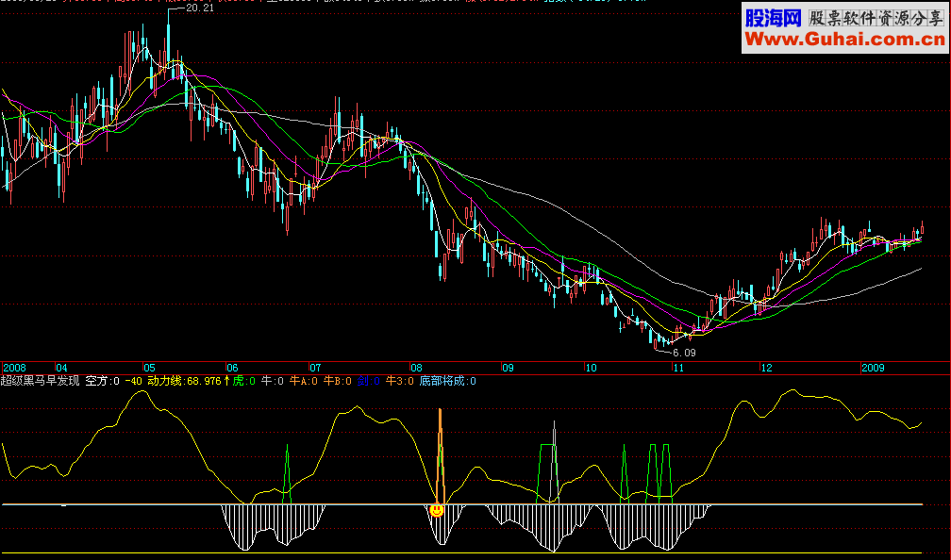This screenshot has width=951, height=560.
Task: Click the 2008 label on the date axis
Action: coord(14,368)
